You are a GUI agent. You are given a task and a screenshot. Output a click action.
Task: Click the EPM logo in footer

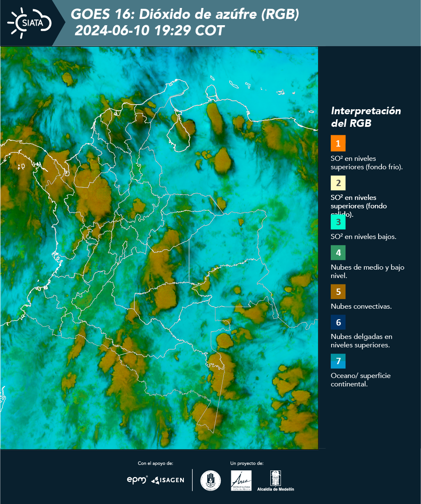tap(137, 480)
